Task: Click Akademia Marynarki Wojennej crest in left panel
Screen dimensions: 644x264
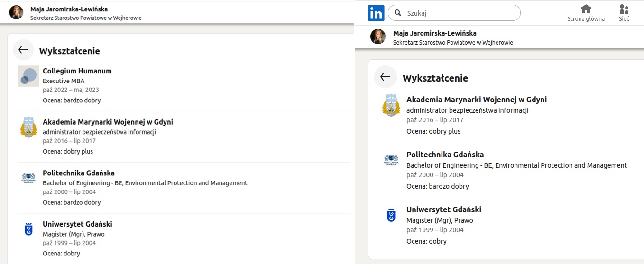Action: coord(28,127)
